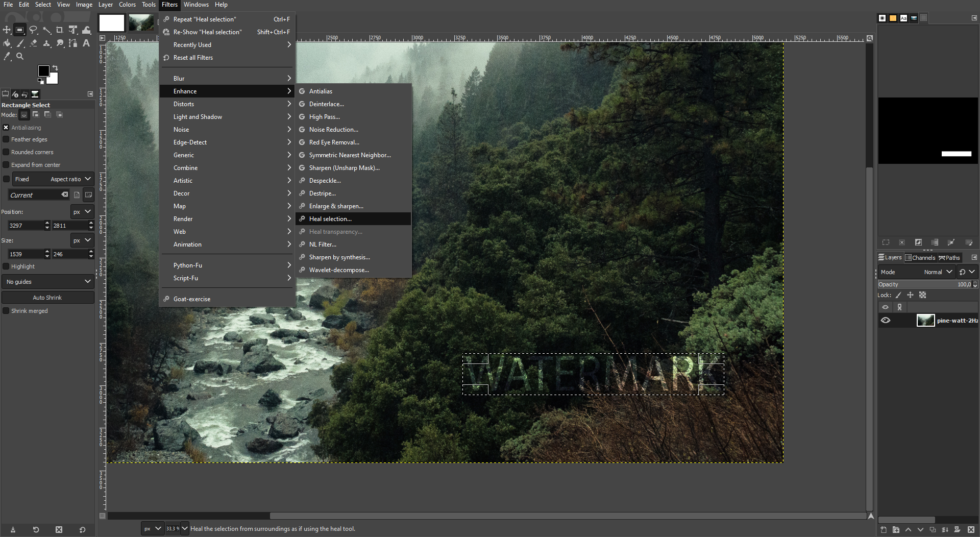Toggle Expand from center option
Image resolution: width=980 pixels, height=537 pixels.
(x=5, y=164)
